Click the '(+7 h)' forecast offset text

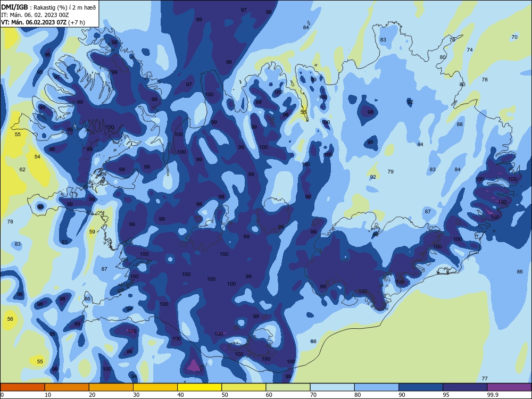(x=77, y=22)
